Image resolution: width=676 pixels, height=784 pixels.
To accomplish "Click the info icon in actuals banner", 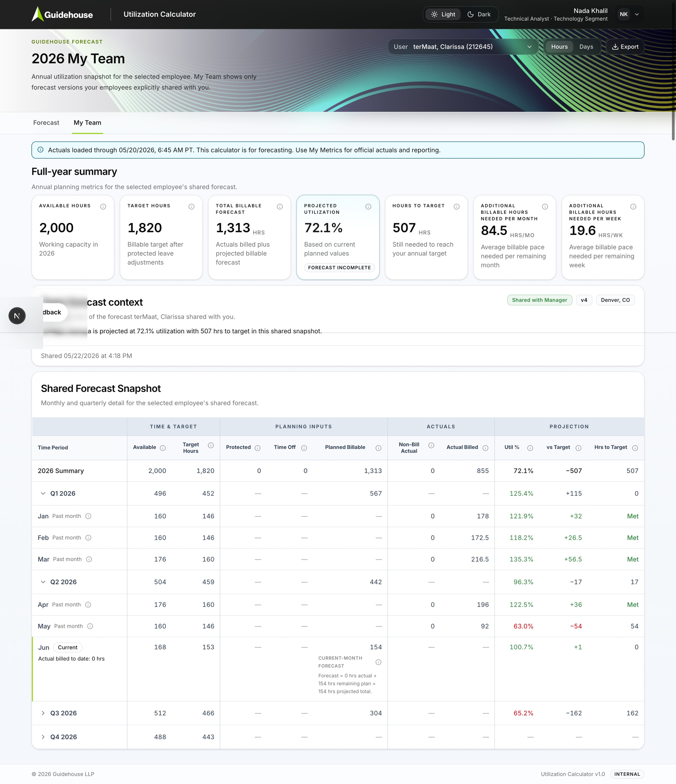I will (41, 150).
